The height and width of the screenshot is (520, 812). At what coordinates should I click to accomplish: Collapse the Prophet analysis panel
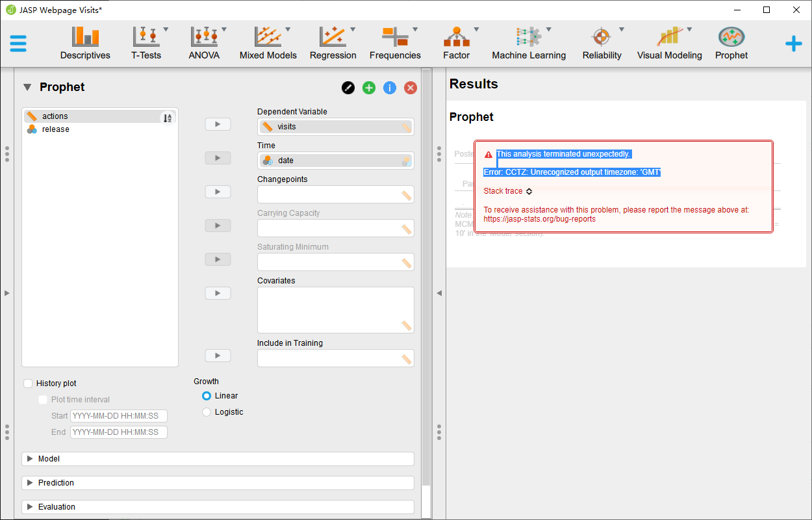(x=27, y=86)
